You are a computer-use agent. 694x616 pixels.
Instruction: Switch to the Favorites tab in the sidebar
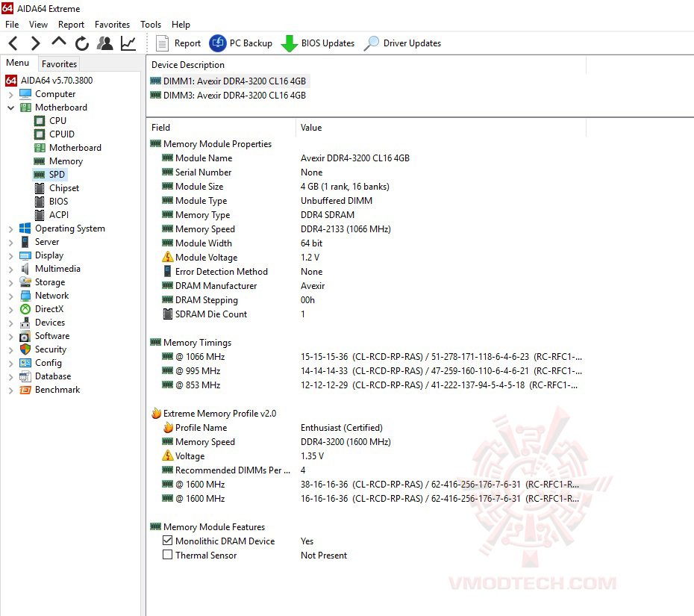pyautogui.click(x=59, y=64)
